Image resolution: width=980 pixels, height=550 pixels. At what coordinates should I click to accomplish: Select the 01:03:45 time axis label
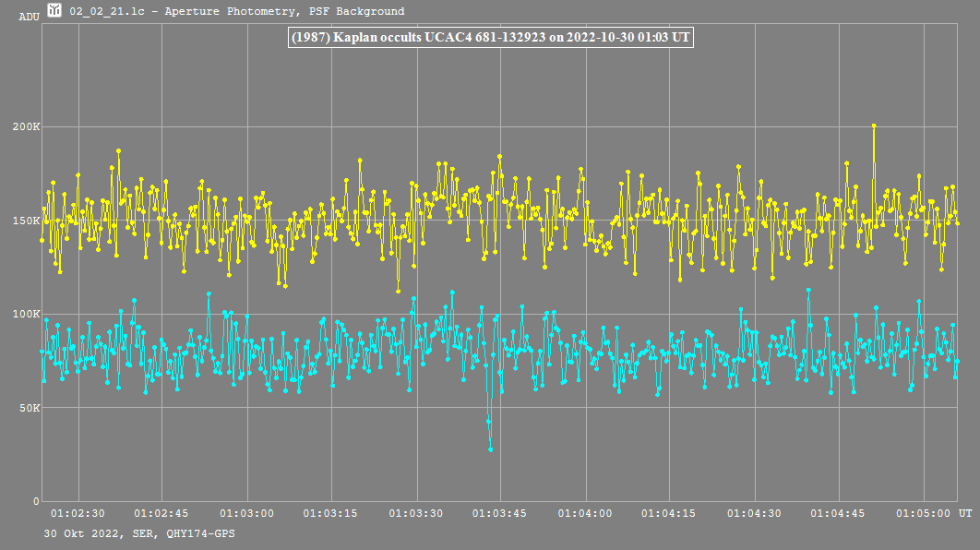(501, 513)
